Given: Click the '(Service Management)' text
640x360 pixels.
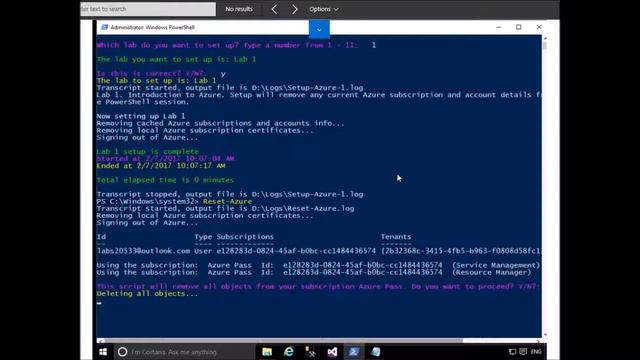Looking at the screenshot, I should point(496,265).
